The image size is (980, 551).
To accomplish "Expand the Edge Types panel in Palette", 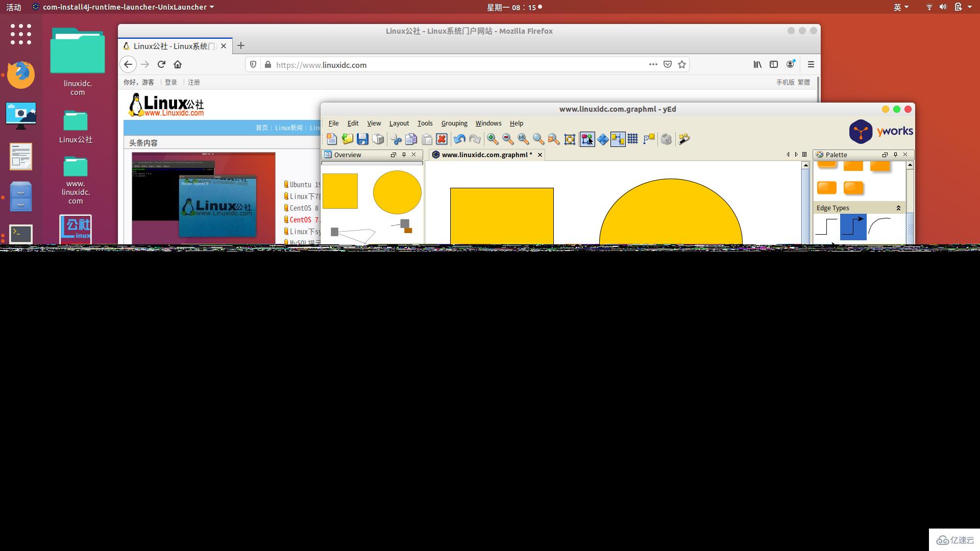I will [x=899, y=207].
